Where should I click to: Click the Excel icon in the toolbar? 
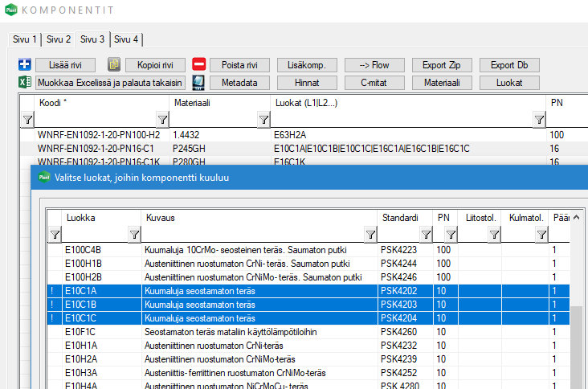(24, 82)
